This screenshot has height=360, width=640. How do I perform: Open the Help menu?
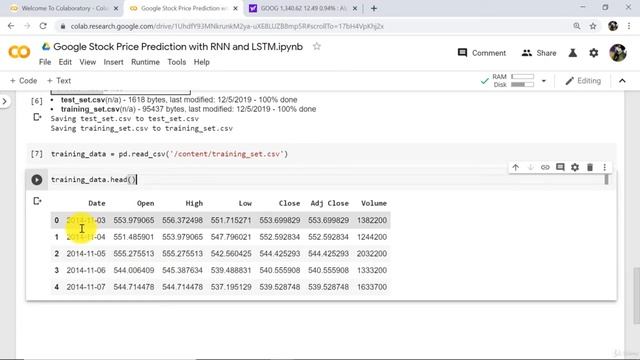point(202,62)
